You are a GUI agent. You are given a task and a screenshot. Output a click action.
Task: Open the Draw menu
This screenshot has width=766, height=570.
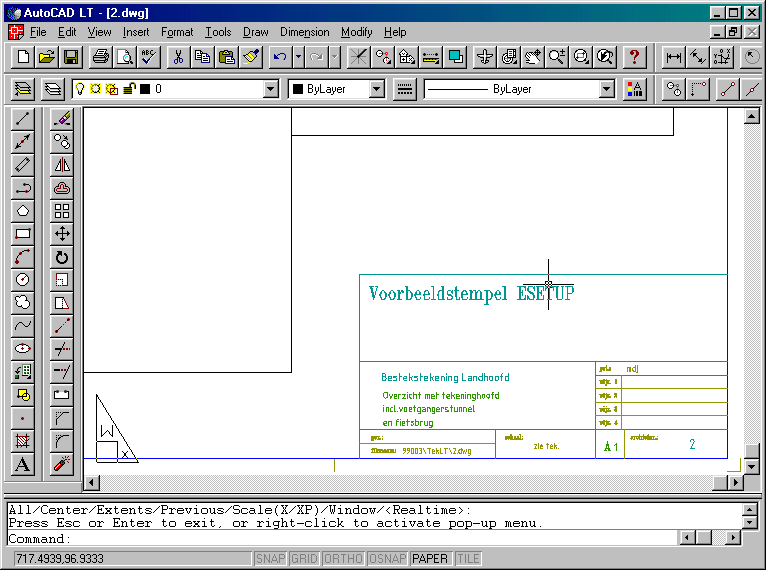click(x=255, y=32)
